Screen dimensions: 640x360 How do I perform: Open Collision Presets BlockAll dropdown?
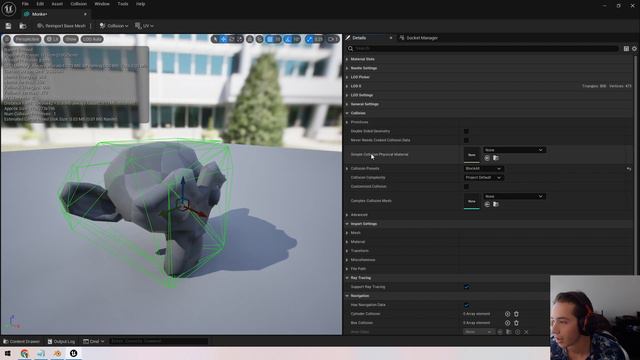click(484, 169)
